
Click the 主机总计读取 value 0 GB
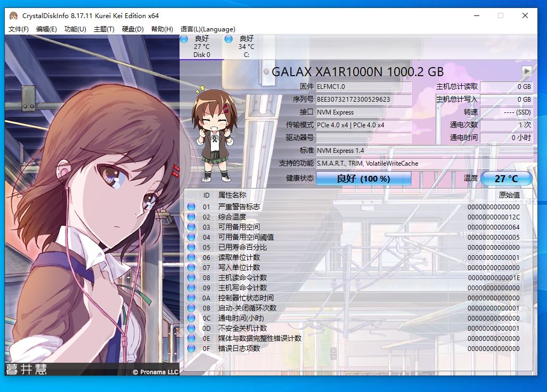pyautogui.click(x=506, y=86)
